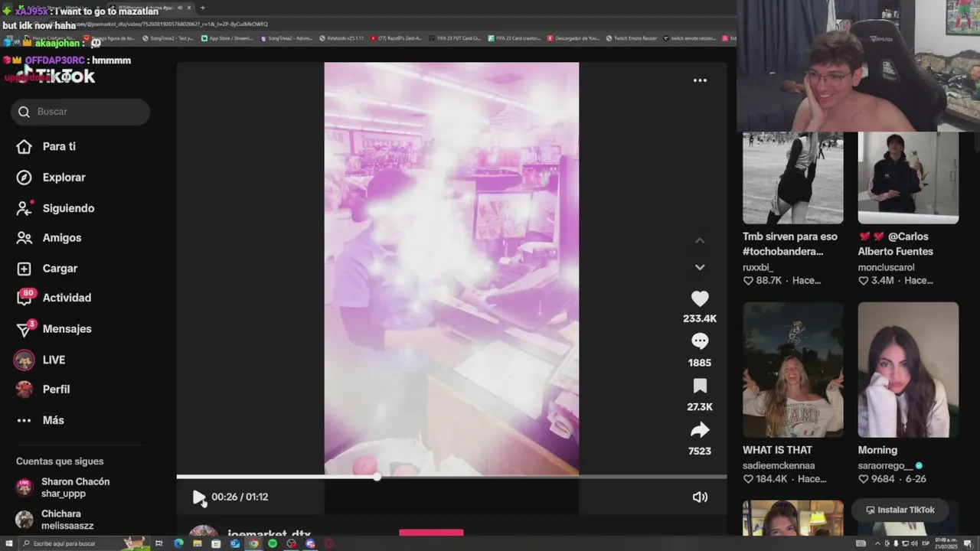Open the clock showing 01:49 a. m.
The image size is (980, 551).
click(946, 543)
